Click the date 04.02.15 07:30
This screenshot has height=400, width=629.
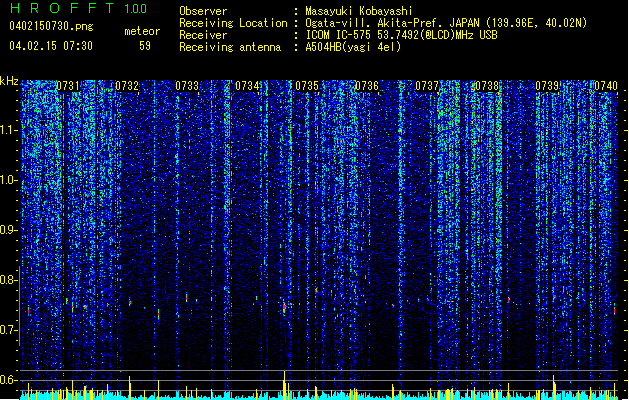(51, 45)
